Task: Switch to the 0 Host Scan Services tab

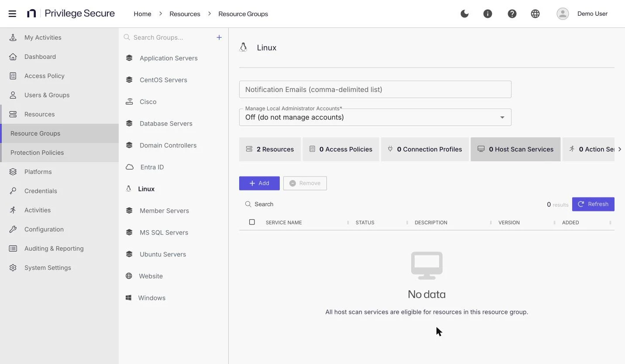Action: (515, 149)
